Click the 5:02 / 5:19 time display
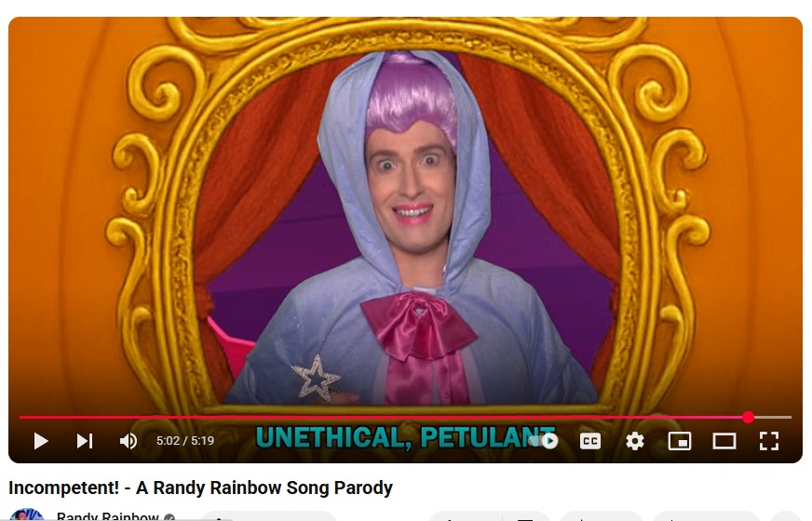Image resolution: width=812 pixels, height=521 pixels. 185,441
